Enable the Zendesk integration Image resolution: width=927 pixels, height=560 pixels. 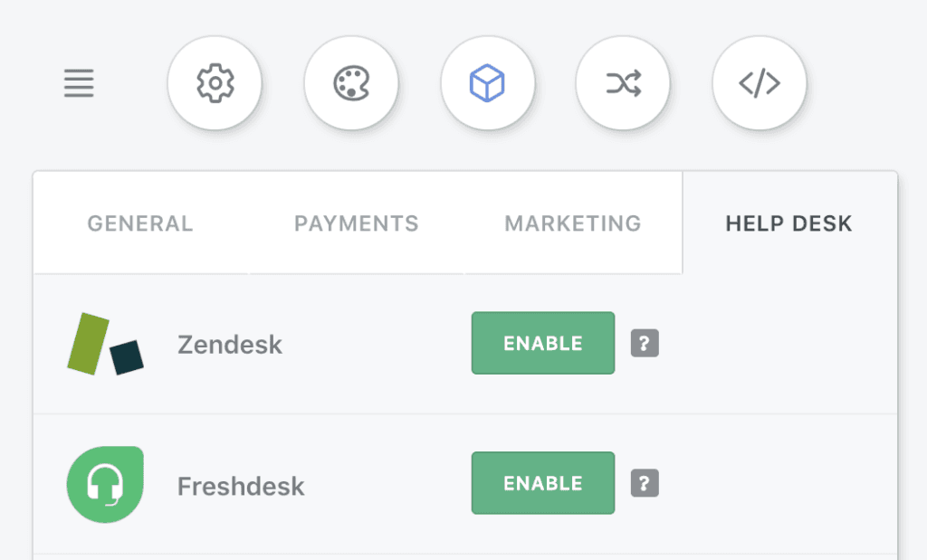(x=543, y=343)
